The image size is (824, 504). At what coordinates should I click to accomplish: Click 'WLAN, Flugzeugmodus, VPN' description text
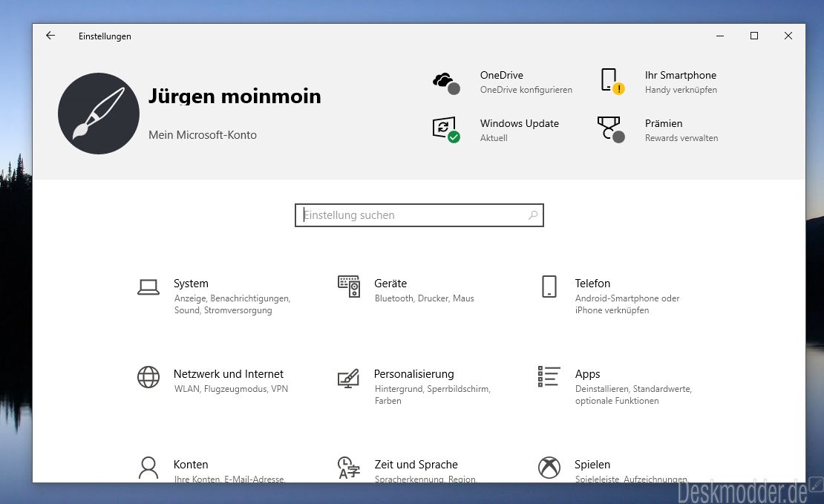(x=231, y=389)
